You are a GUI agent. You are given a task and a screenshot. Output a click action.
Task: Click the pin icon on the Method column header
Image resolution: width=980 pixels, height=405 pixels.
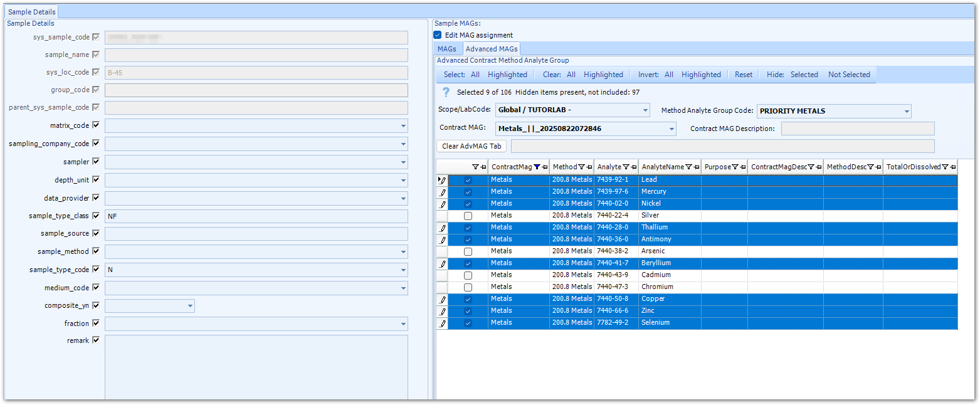[589, 167]
